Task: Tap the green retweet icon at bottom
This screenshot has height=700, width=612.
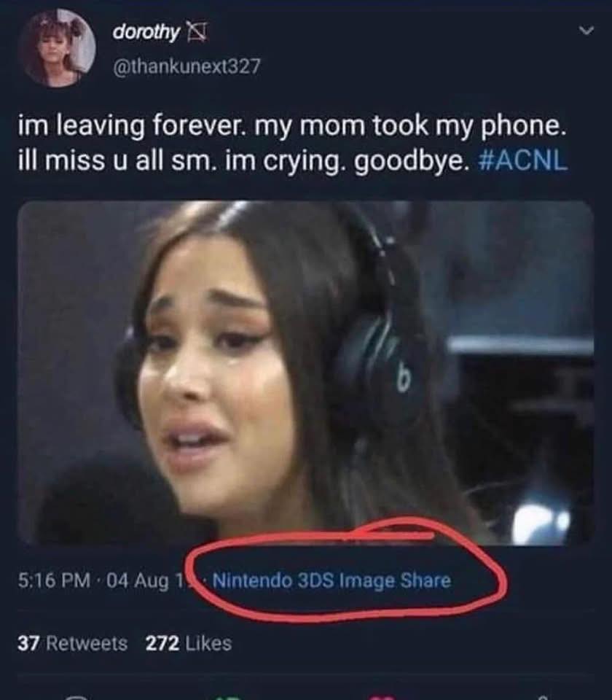Action: [x=229, y=697]
